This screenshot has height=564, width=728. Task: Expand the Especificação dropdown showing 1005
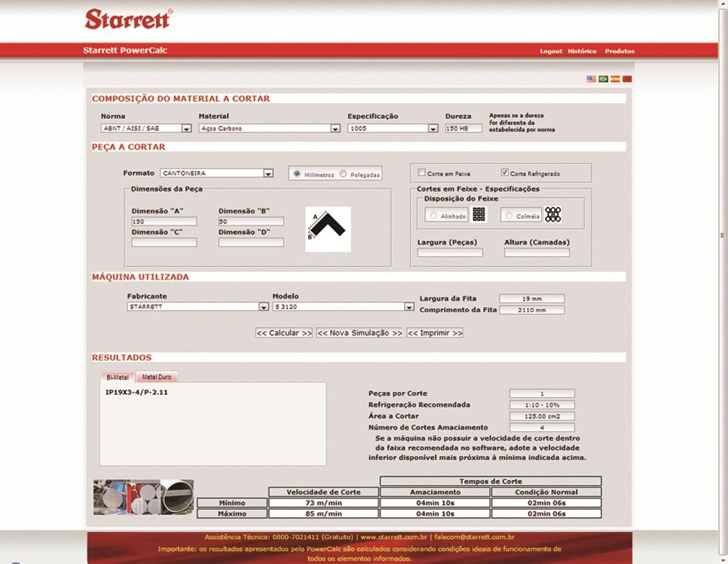point(393,128)
